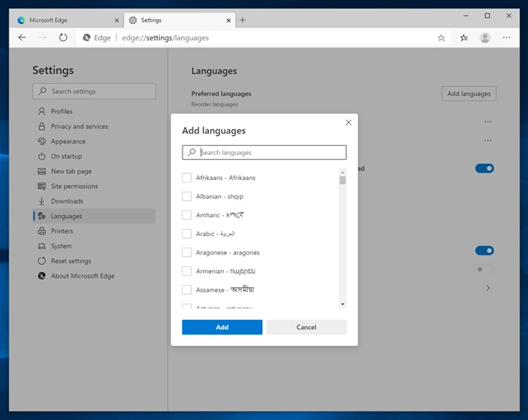Click the language list scroll up arrow

tap(342, 172)
